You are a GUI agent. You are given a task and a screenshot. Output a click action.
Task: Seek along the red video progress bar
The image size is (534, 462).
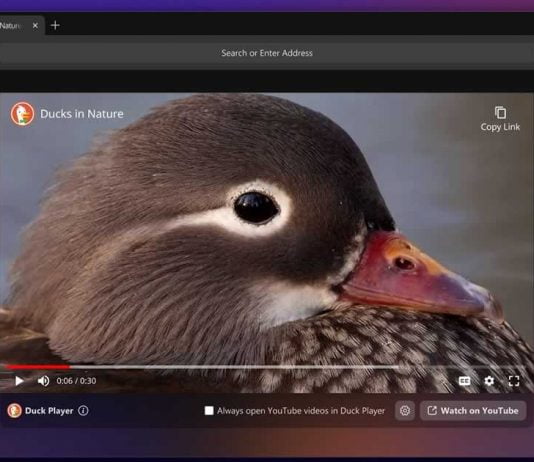click(x=35, y=367)
